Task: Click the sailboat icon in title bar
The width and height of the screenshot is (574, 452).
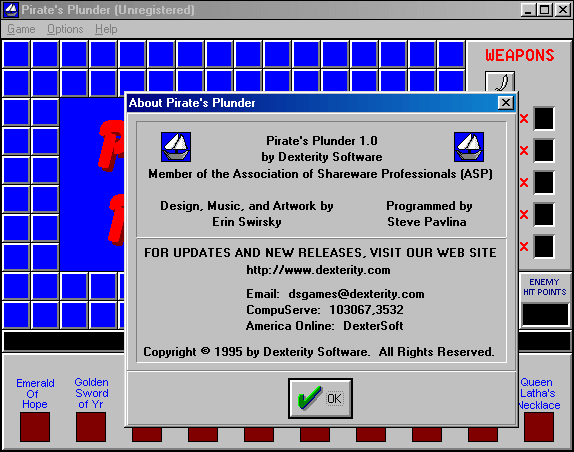Action: coord(11,10)
